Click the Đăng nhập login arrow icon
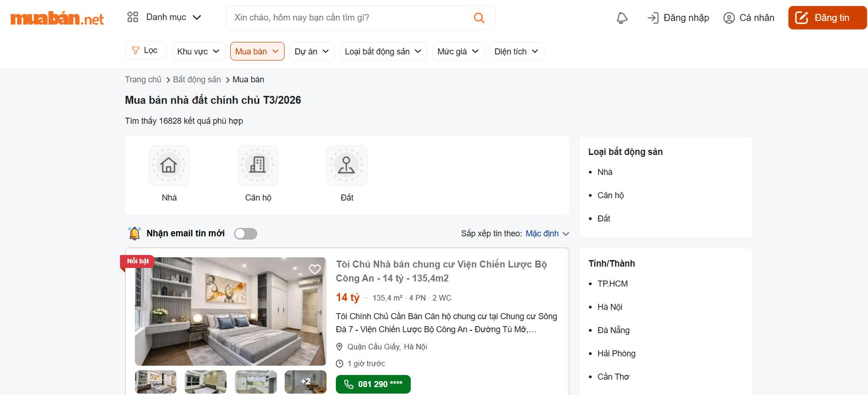The image size is (868, 395). tap(653, 18)
